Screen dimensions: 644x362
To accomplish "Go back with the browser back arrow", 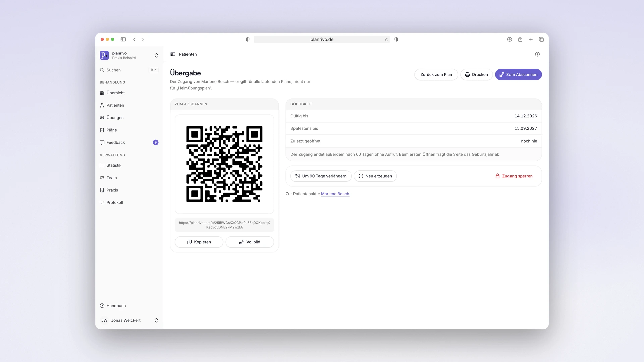I will coord(134,39).
